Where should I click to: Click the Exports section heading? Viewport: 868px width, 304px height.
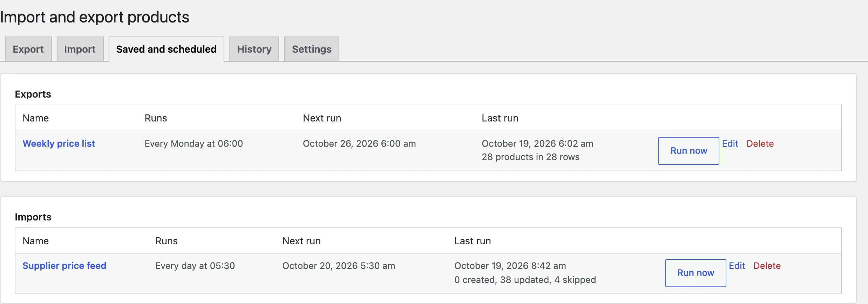[x=33, y=94]
